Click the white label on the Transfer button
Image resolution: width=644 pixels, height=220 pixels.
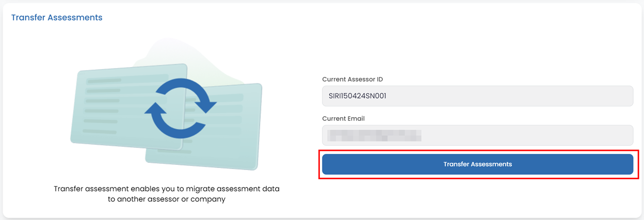pos(477,164)
